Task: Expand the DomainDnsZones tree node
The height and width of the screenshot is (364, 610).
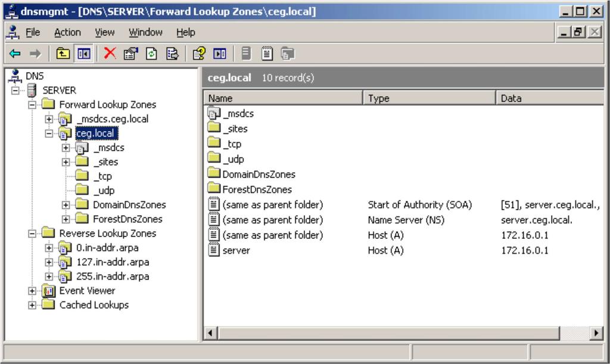Action: click(x=66, y=205)
